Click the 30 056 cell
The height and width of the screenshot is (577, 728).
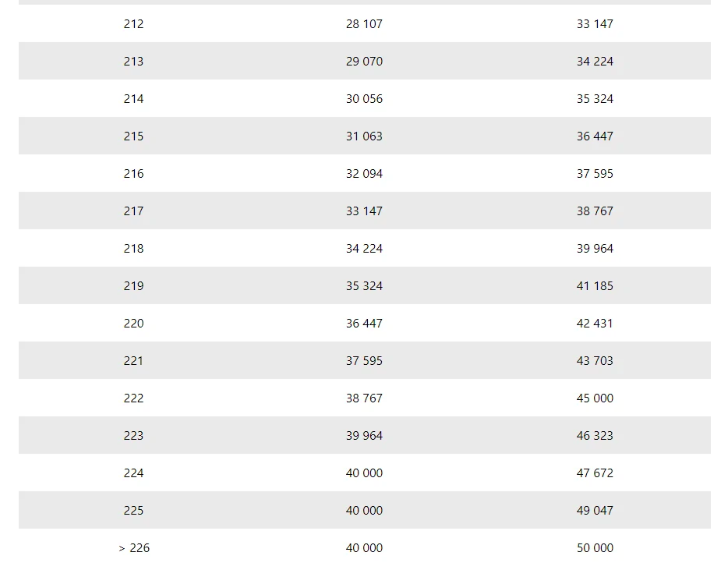364,99
